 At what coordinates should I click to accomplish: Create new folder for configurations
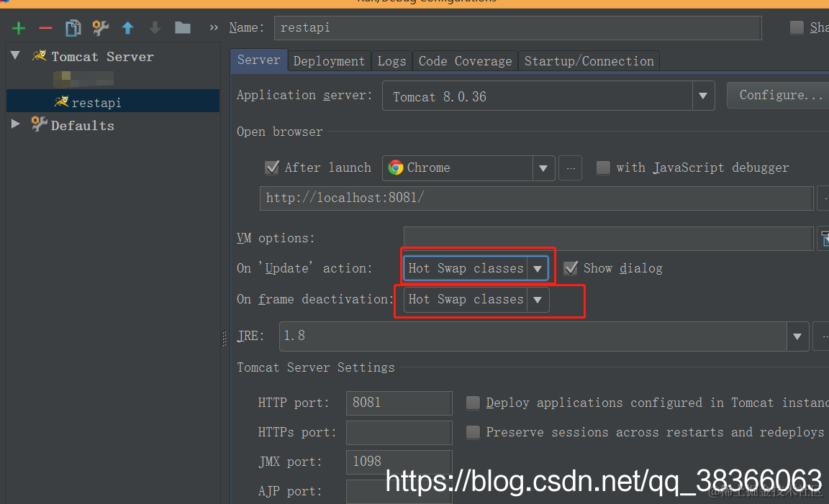(183, 27)
